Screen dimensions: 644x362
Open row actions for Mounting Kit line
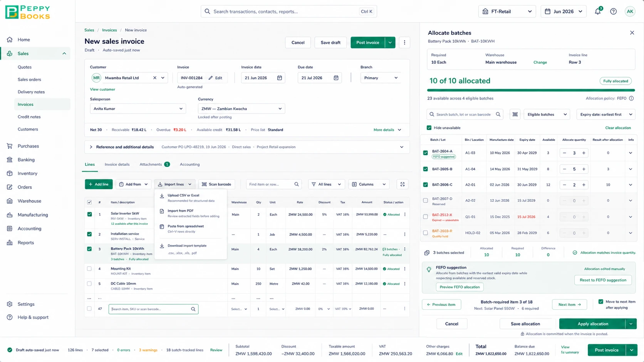[405, 269]
